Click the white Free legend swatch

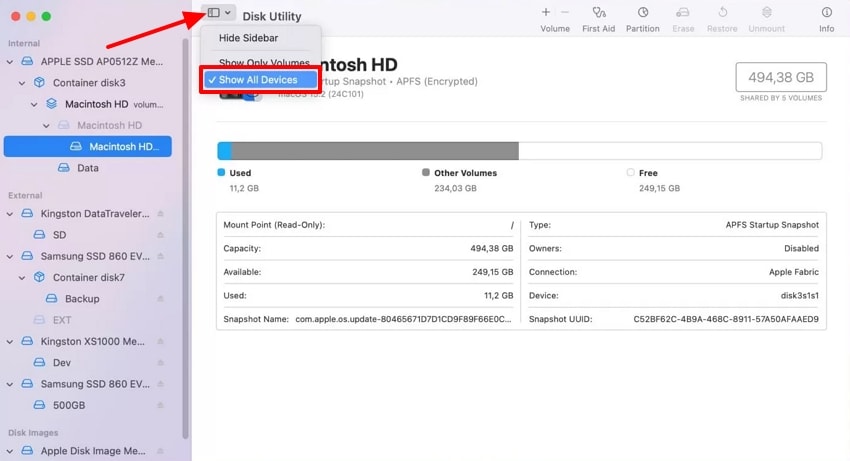click(630, 172)
